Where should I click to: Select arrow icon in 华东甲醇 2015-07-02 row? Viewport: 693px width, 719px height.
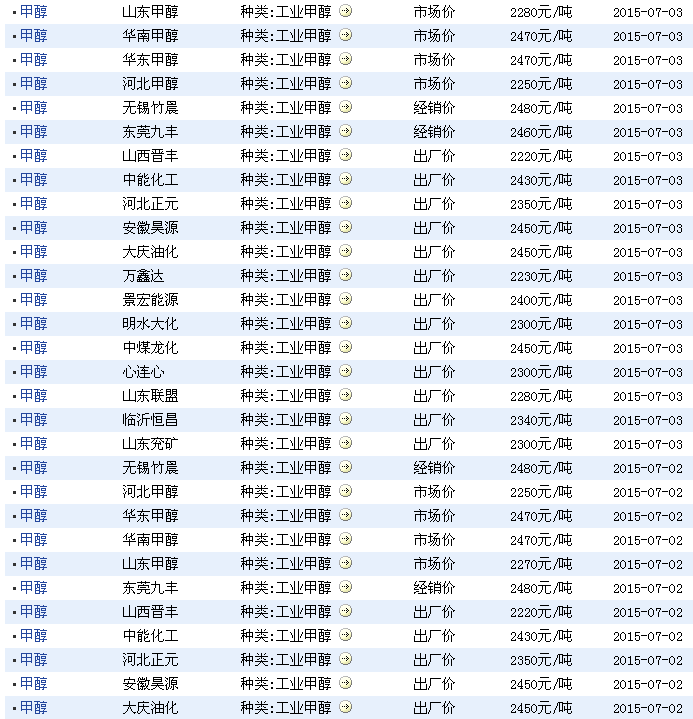(345, 515)
